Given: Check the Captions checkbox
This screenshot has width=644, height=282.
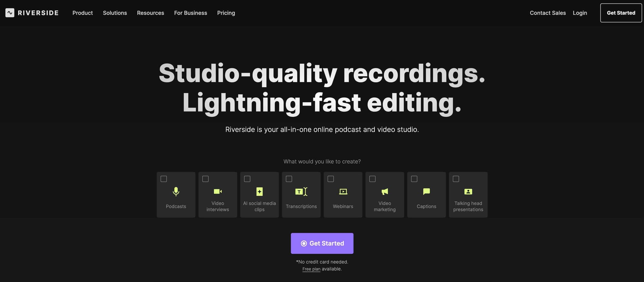Looking at the screenshot, I should [x=414, y=179].
